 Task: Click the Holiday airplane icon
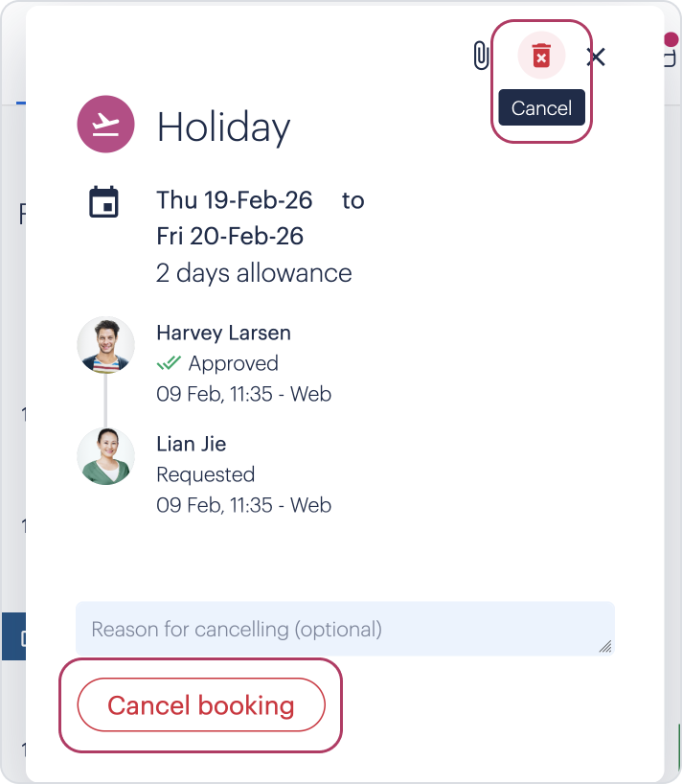[105, 126]
